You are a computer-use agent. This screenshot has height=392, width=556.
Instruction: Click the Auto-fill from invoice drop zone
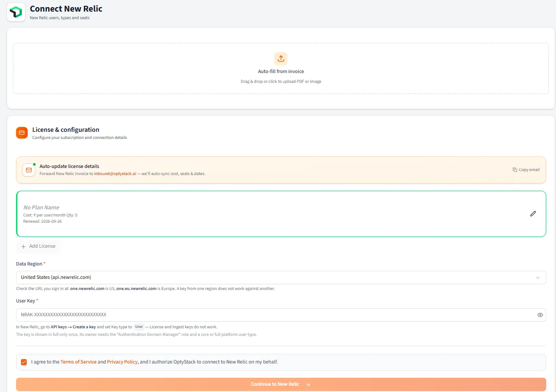(x=281, y=68)
